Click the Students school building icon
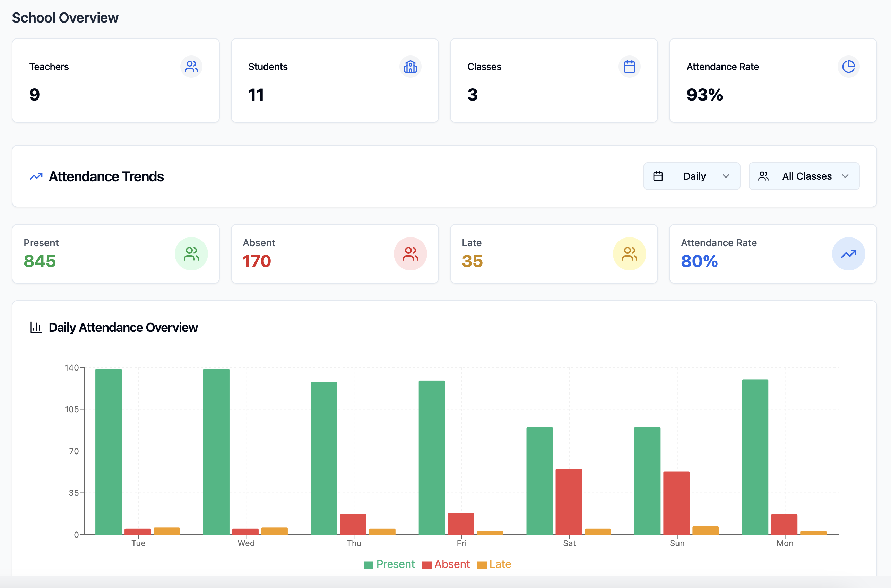 point(410,66)
